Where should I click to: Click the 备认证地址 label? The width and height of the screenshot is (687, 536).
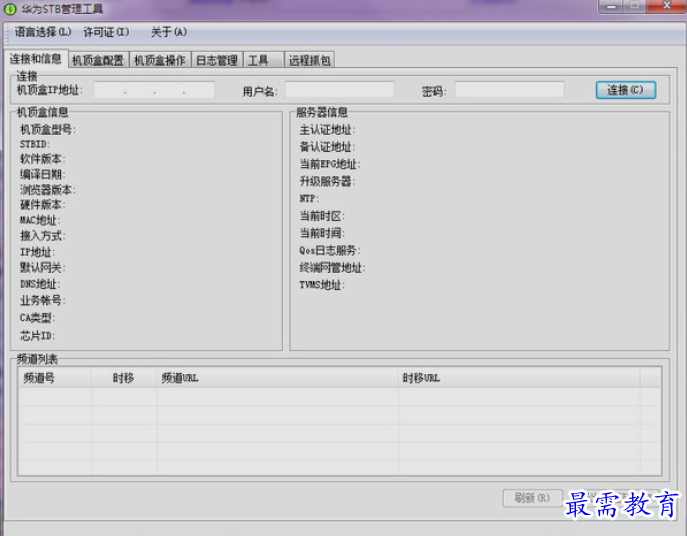327,147
